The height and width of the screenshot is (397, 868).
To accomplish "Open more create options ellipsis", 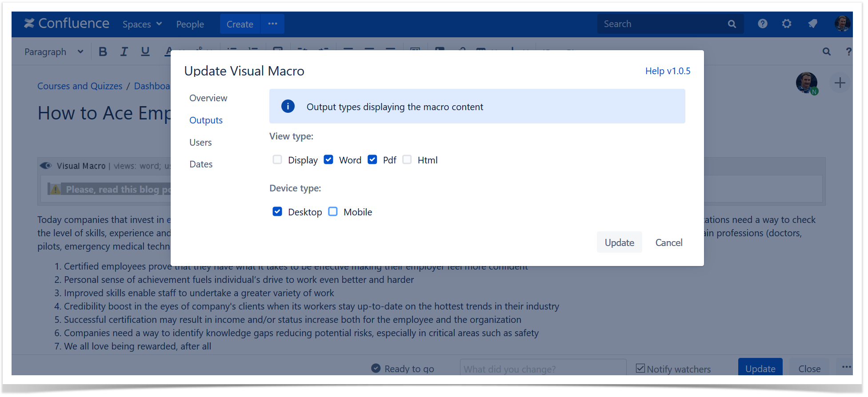I will point(273,24).
